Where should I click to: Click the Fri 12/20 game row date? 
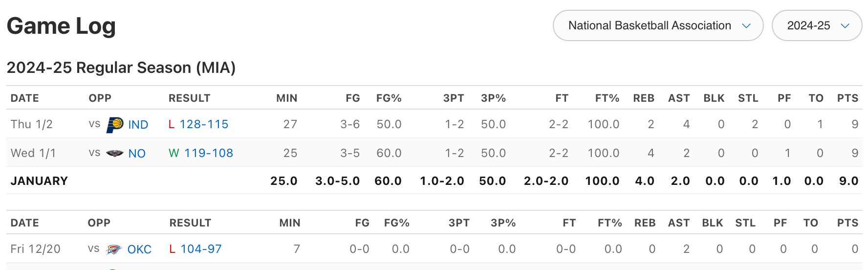[35, 249]
